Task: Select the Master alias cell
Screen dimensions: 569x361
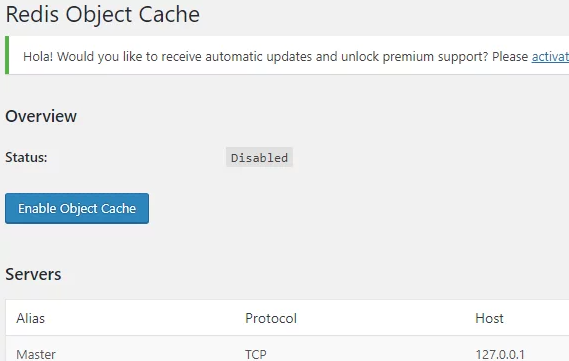Action: [x=36, y=354]
